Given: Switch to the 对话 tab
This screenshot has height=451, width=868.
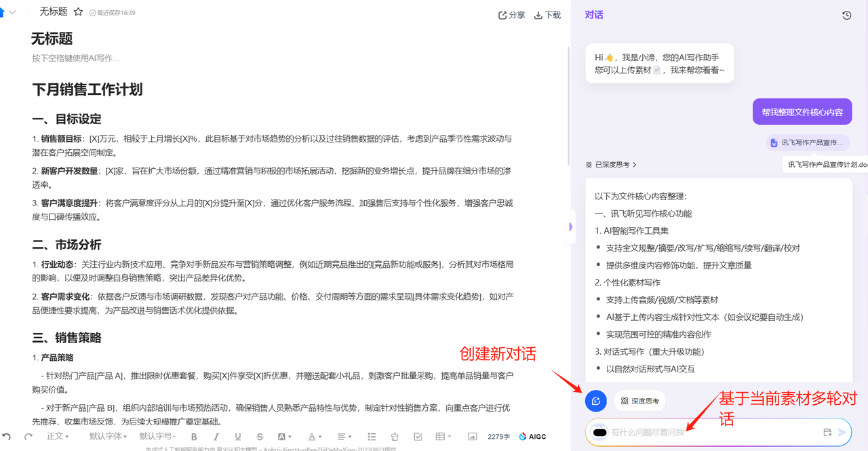Looking at the screenshot, I should [x=594, y=15].
